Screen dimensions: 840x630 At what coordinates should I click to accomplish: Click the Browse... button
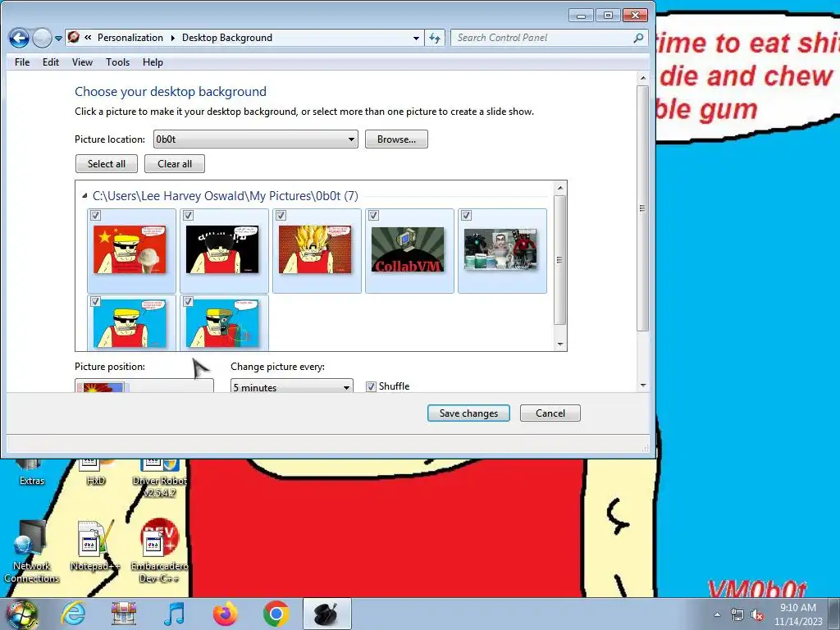pos(396,139)
